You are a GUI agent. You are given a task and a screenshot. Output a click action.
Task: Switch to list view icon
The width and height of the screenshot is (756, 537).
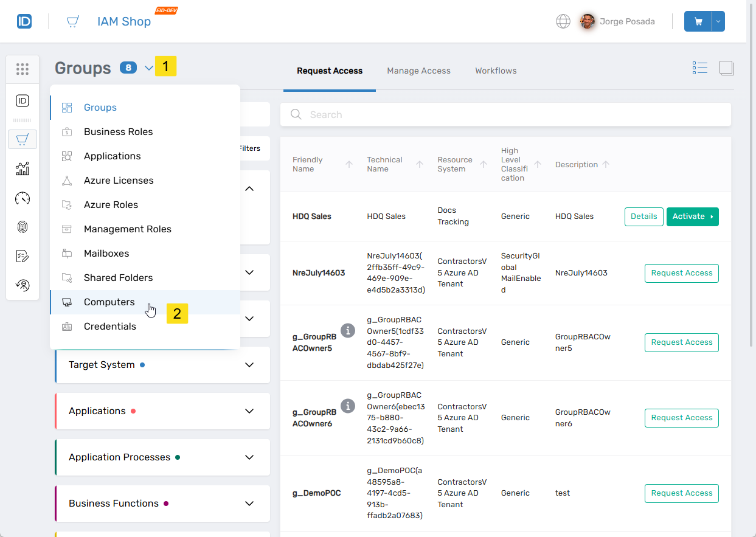[x=700, y=68]
